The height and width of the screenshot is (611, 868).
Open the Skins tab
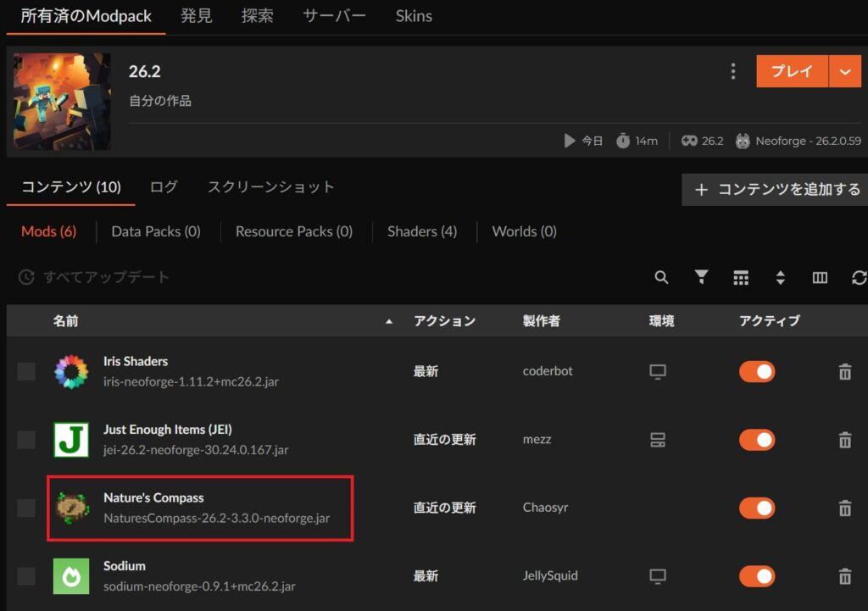pos(414,16)
